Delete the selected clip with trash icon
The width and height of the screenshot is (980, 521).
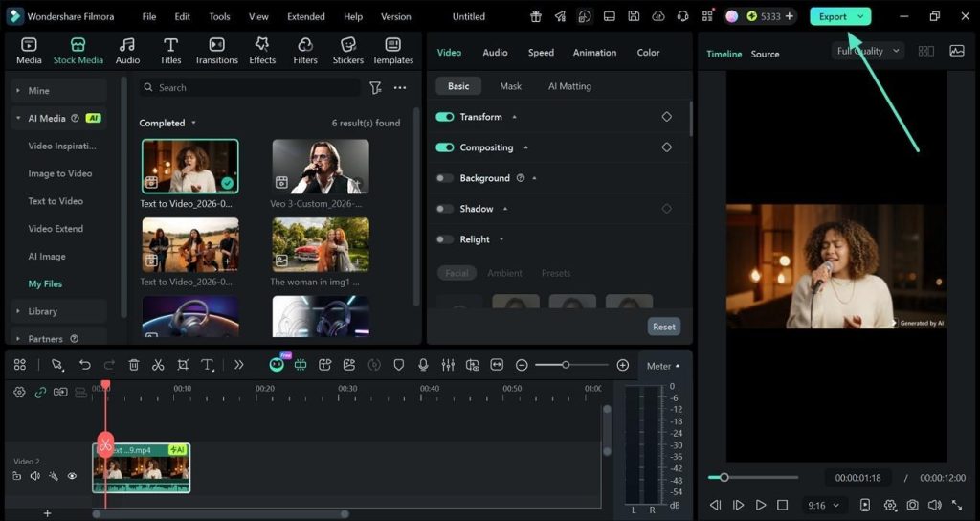pyautogui.click(x=134, y=365)
